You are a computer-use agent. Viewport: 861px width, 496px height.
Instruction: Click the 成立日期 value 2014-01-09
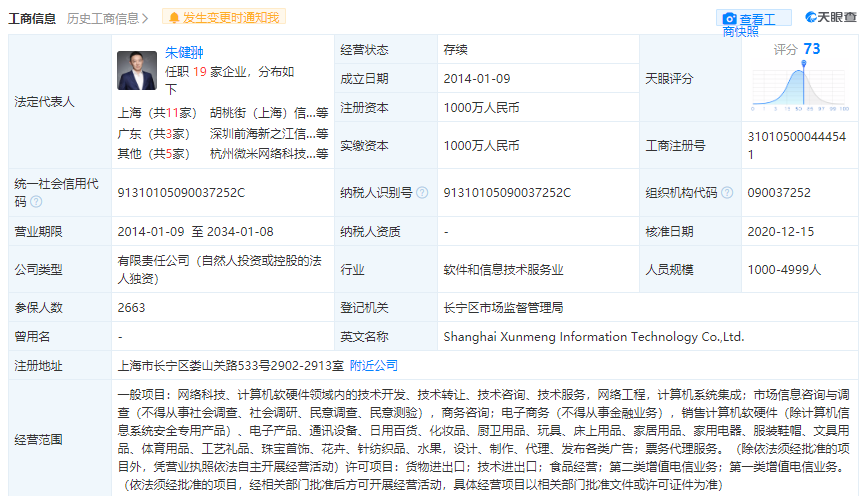point(477,79)
